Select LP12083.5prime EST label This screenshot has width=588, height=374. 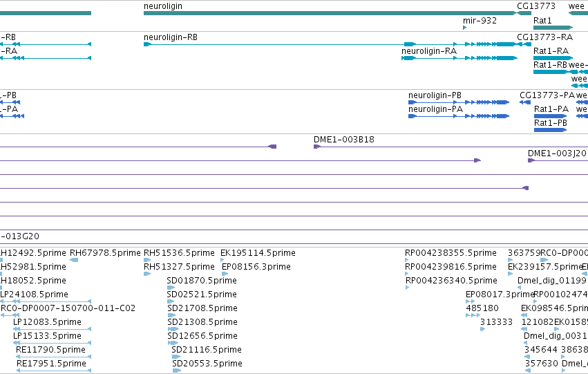point(47,322)
